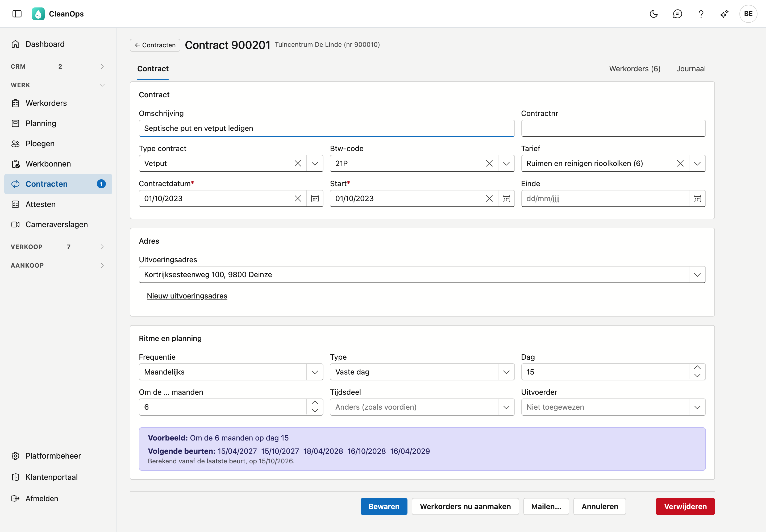
Task: Click Werkorders nu aanmaken button
Action: (465, 506)
